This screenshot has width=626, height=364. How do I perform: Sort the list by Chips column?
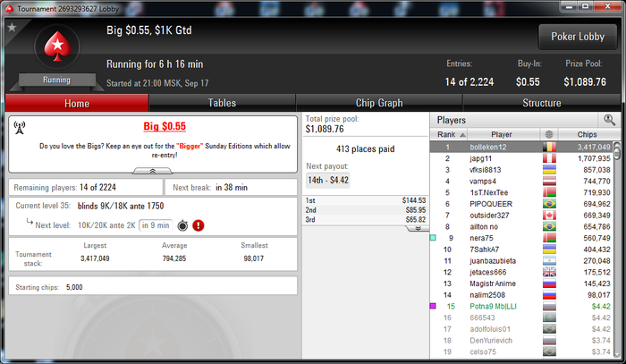587,134
